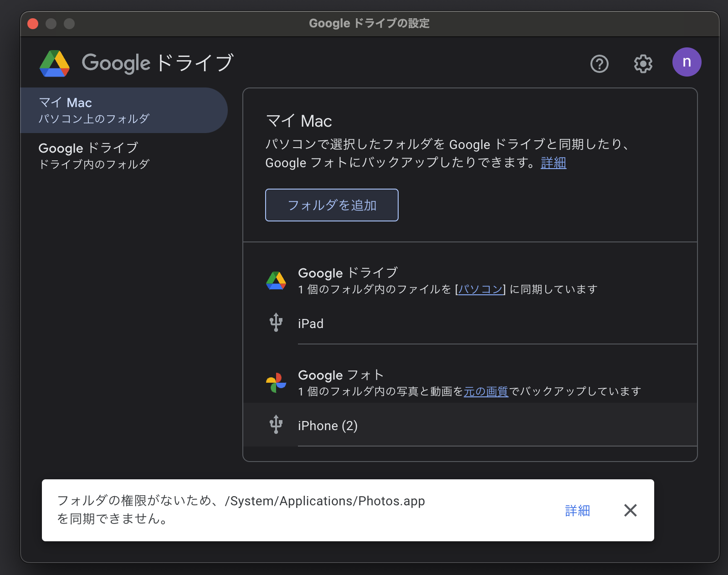Click the Google フォト pinwheel icon
The image size is (728, 575).
click(x=276, y=383)
